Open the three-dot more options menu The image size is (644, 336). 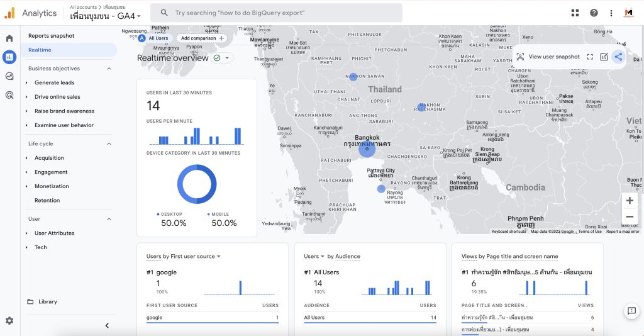pyautogui.click(x=611, y=13)
